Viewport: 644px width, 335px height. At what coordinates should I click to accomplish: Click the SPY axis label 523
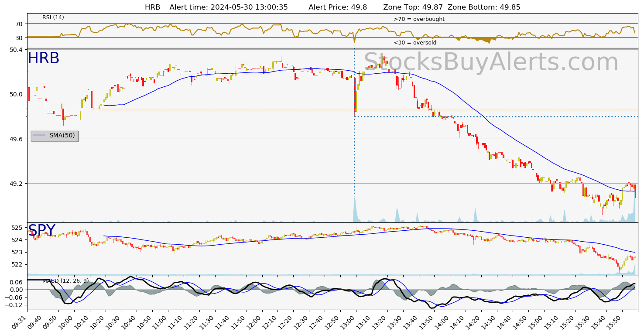tap(17, 252)
